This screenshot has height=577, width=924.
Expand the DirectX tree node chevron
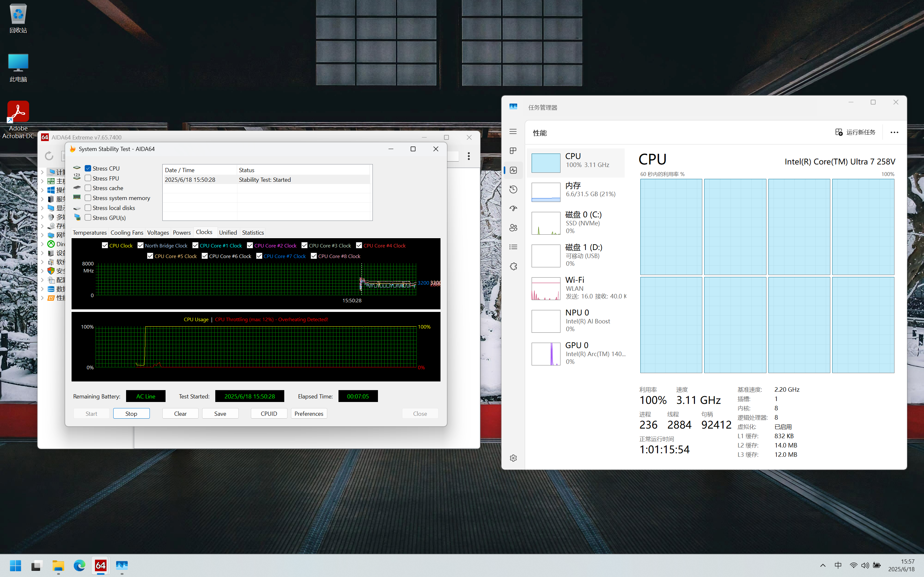point(42,244)
